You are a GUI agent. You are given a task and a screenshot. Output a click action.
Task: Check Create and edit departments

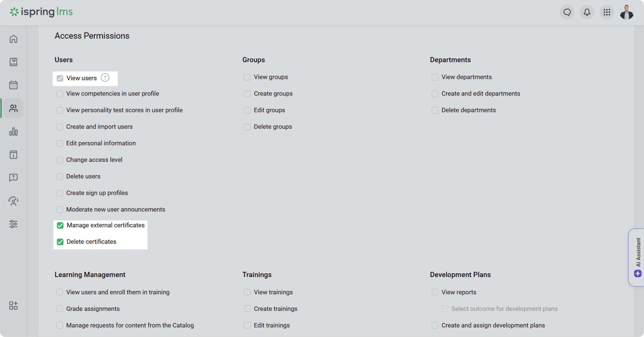coord(435,94)
